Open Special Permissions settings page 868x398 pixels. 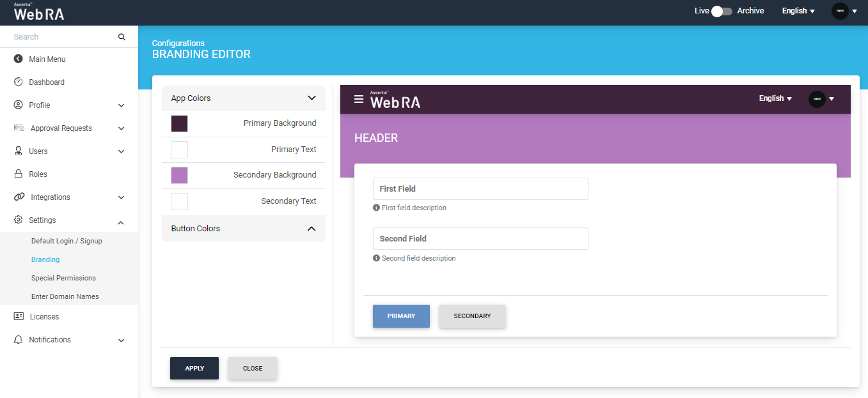coord(63,279)
